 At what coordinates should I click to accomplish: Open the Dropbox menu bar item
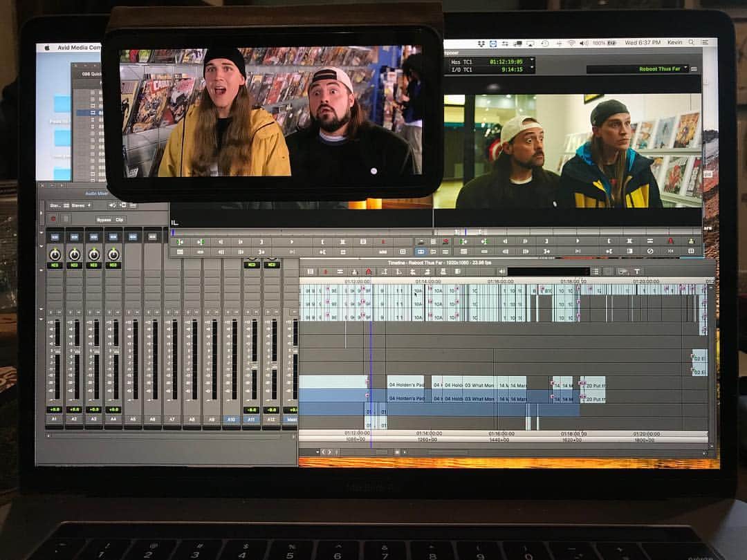coord(481,44)
